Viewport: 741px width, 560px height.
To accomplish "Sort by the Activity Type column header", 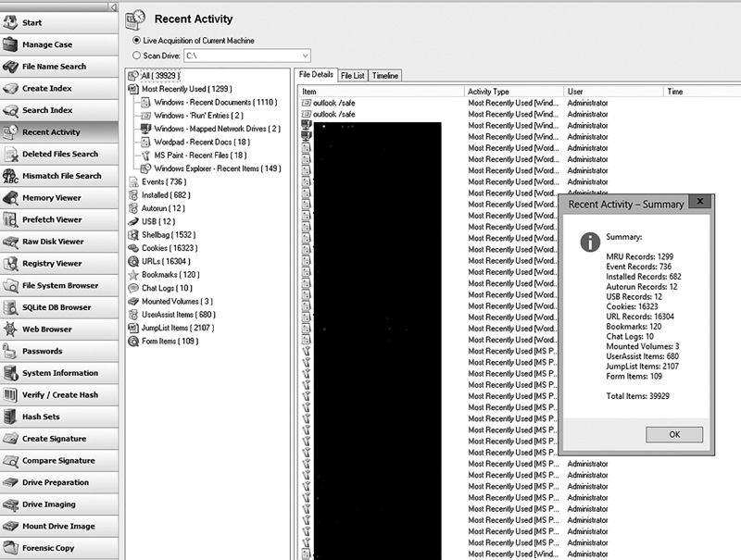I will [x=514, y=92].
